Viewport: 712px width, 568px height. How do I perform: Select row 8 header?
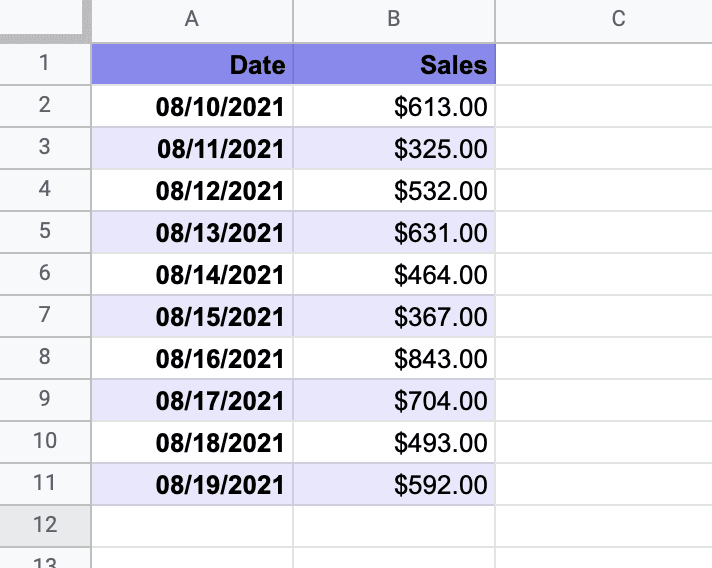45,358
